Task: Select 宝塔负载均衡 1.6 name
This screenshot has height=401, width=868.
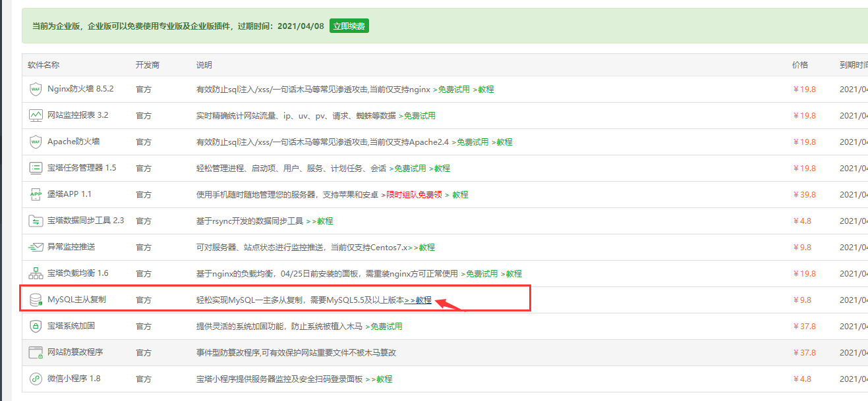Action: click(x=78, y=273)
